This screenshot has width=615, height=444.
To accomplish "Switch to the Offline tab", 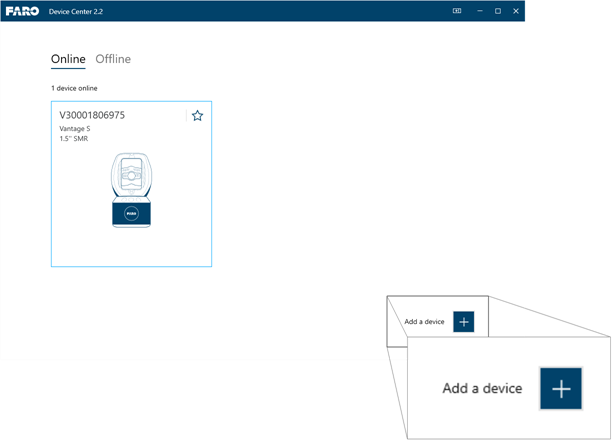I will click(x=113, y=59).
